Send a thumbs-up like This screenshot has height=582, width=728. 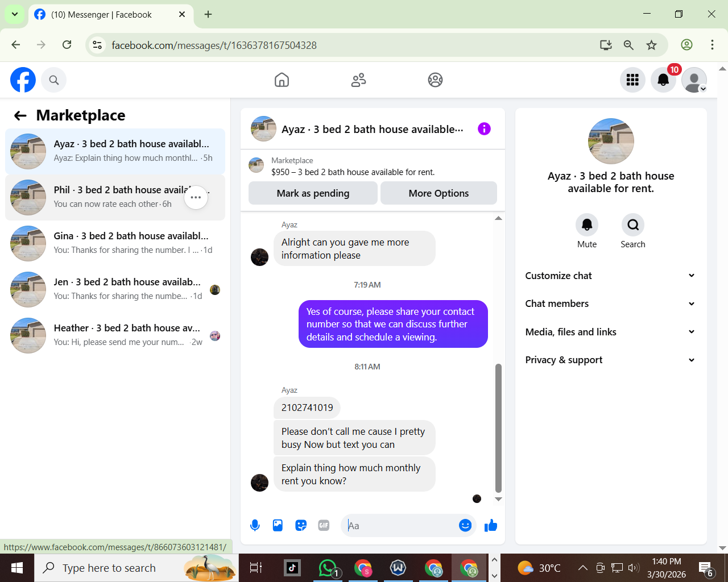point(491,526)
